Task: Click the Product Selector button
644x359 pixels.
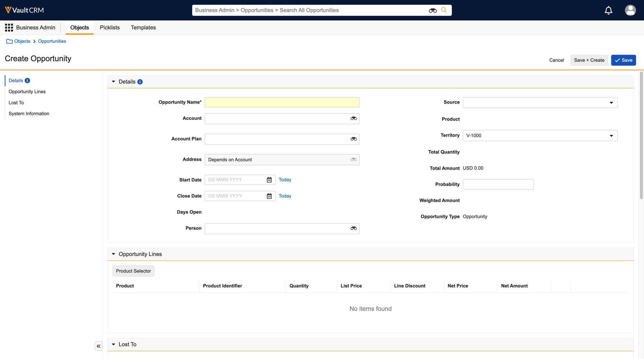Action: pos(133,271)
